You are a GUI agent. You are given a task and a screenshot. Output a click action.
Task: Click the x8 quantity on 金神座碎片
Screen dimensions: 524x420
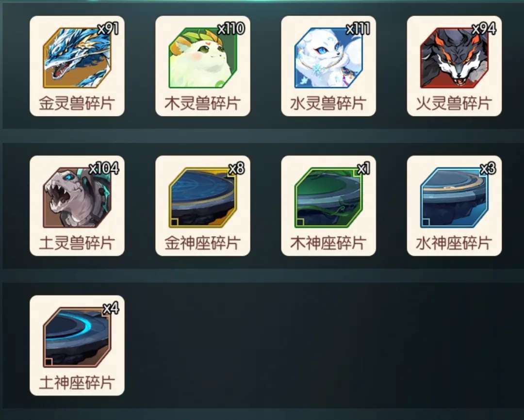click(x=237, y=169)
